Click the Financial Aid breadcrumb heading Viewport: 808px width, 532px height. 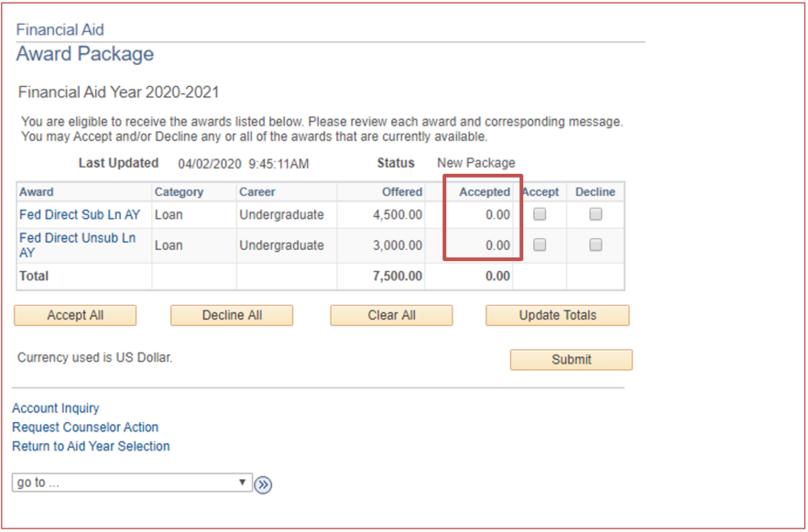tap(60, 29)
